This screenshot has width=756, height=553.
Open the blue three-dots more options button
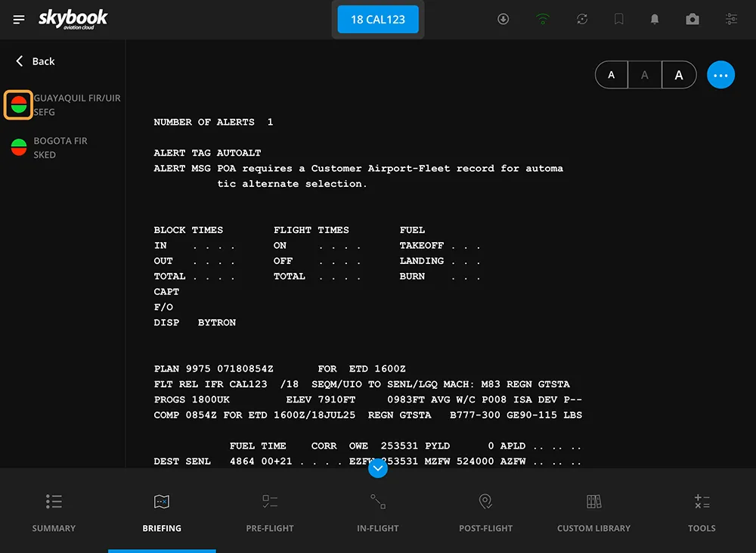point(720,75)
